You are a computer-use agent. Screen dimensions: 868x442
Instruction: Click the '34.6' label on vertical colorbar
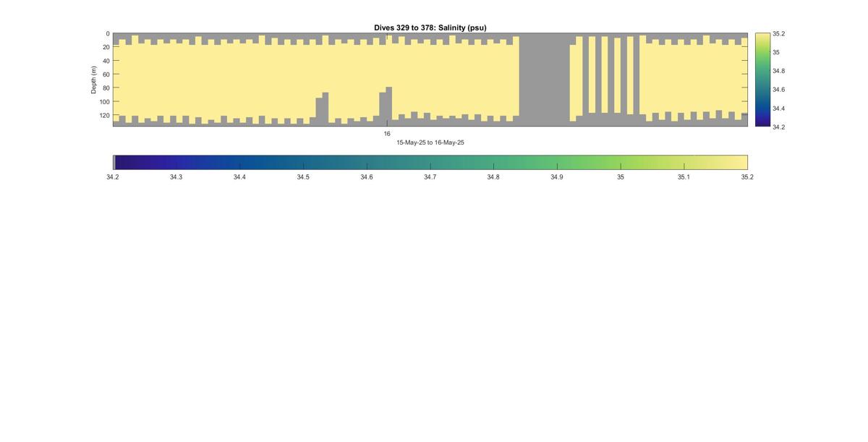778,90
